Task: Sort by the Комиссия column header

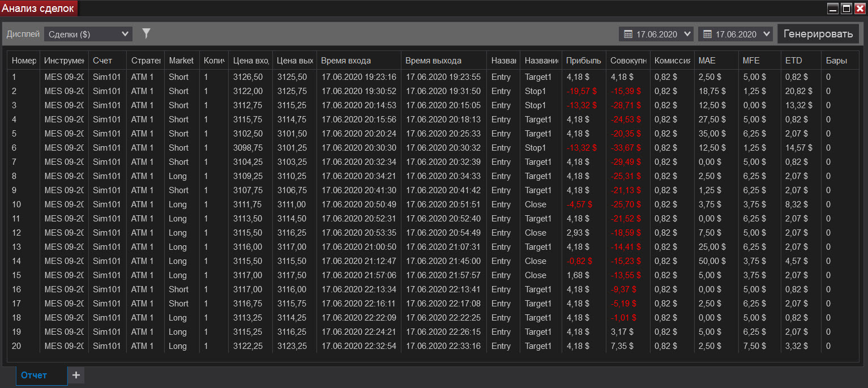Action: point(672,61)
